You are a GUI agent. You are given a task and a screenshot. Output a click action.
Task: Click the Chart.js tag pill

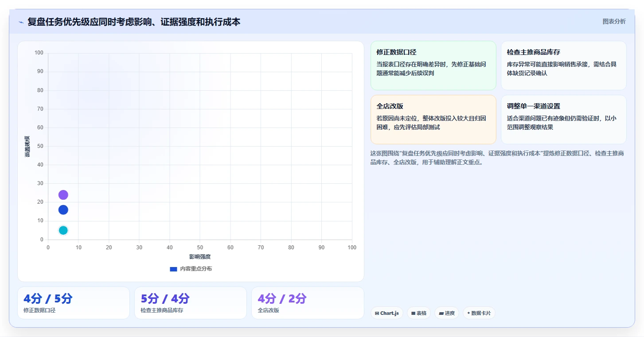(387, 313)
